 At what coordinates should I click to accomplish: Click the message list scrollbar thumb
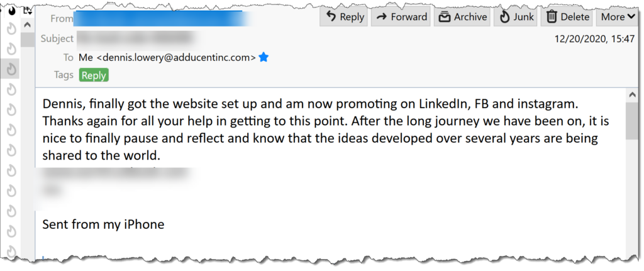tap(28, 40)
